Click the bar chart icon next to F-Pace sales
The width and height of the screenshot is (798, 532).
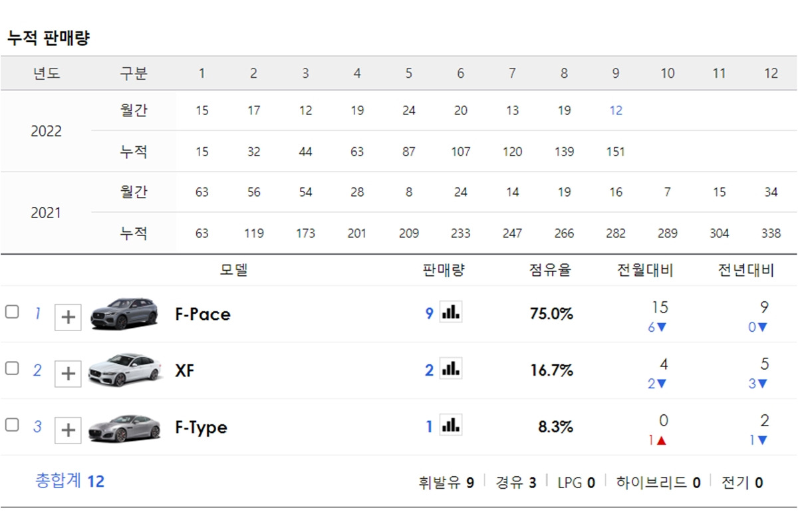[x=451, y=311]
